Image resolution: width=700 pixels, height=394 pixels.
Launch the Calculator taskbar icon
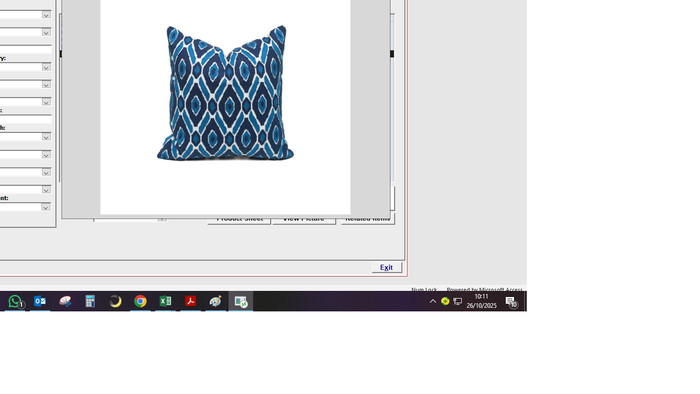pos(90,302)
